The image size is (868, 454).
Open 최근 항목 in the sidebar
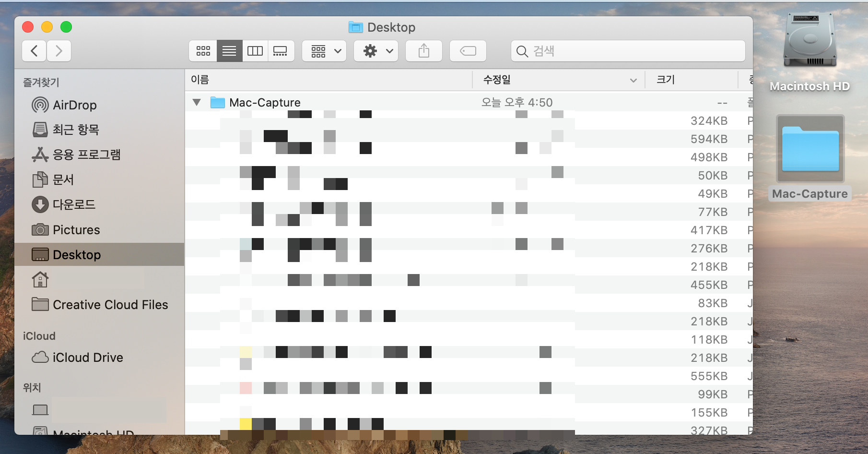click(x=99, y=130)
